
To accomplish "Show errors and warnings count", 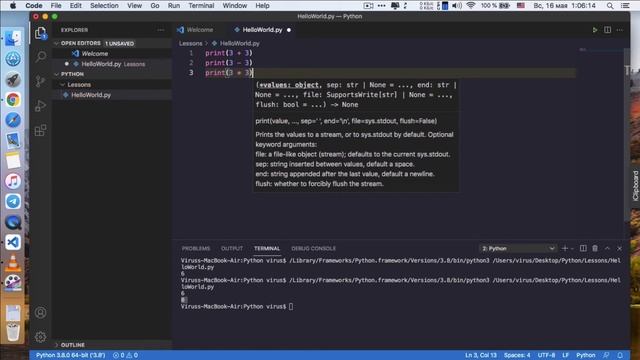I will click(x=125, y=355).
